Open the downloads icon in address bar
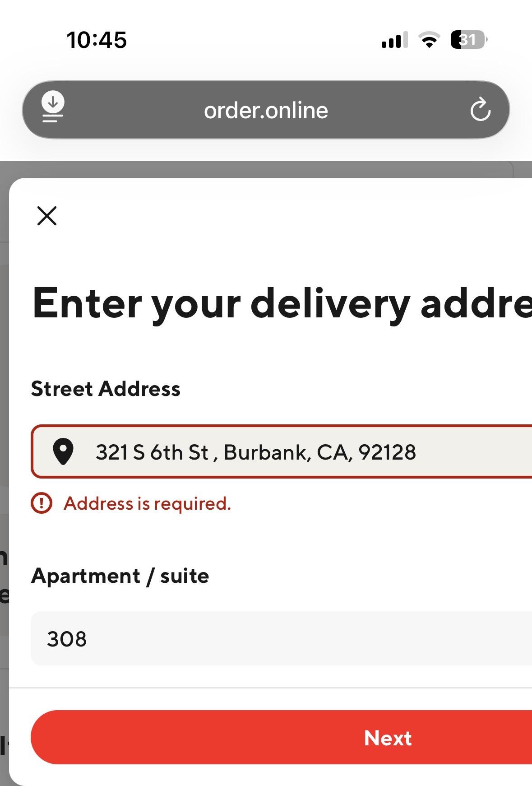 [x=53, y=107]
